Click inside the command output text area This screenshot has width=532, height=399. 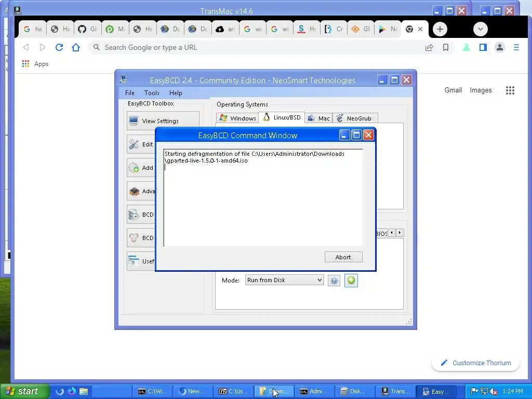pos(263,198)
